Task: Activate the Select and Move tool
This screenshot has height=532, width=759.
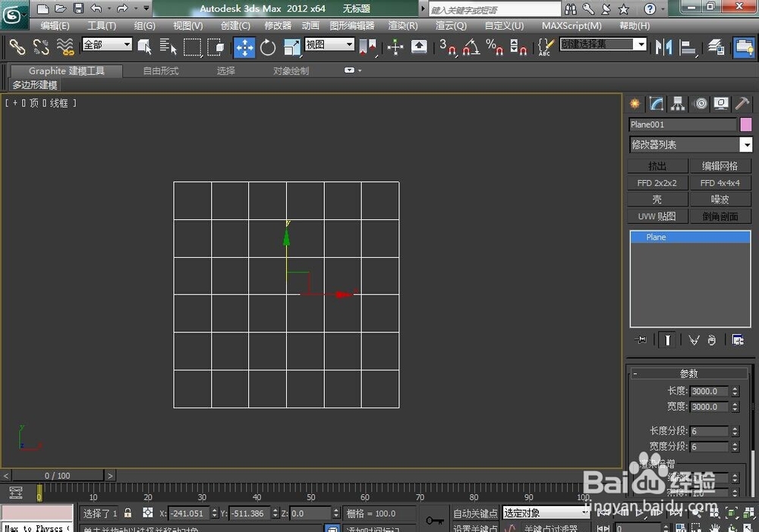Action: 244,48
